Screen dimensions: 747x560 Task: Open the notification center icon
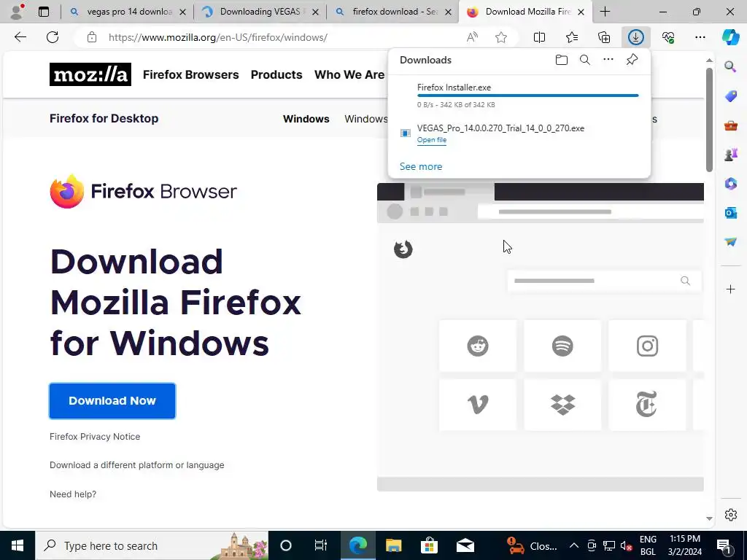[x=724, y=545]
